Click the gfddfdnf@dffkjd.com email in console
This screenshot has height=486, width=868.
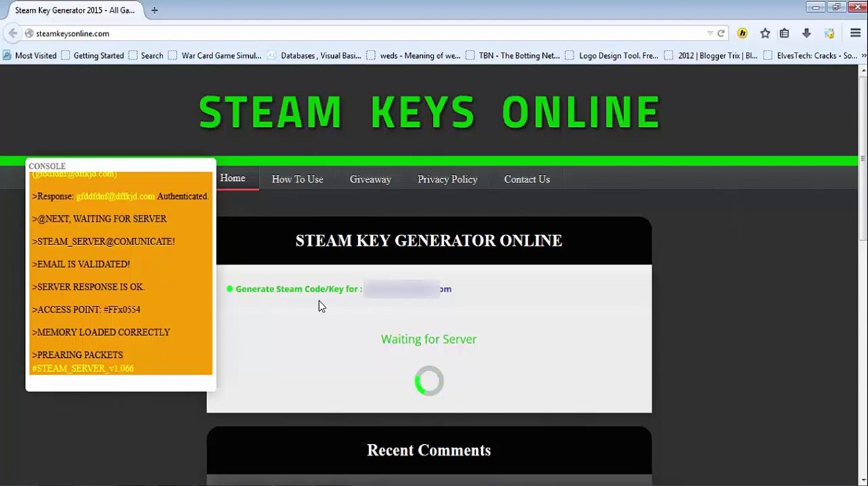[115, 196]
